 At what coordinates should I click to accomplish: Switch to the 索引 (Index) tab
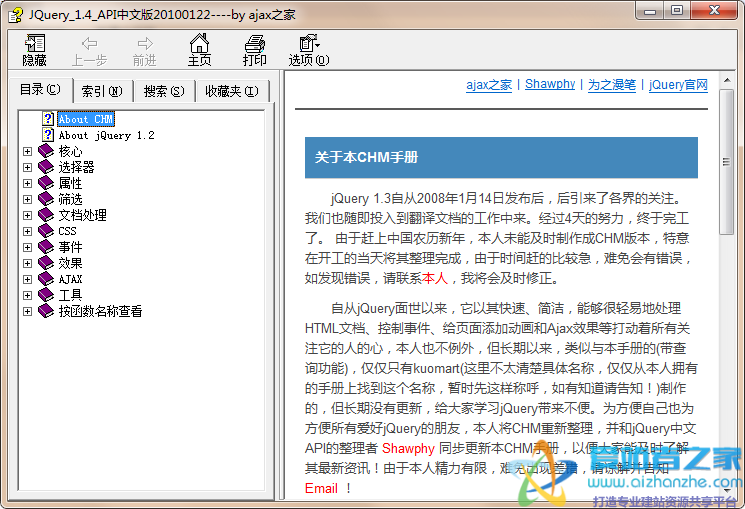click(x=102, y=91)
